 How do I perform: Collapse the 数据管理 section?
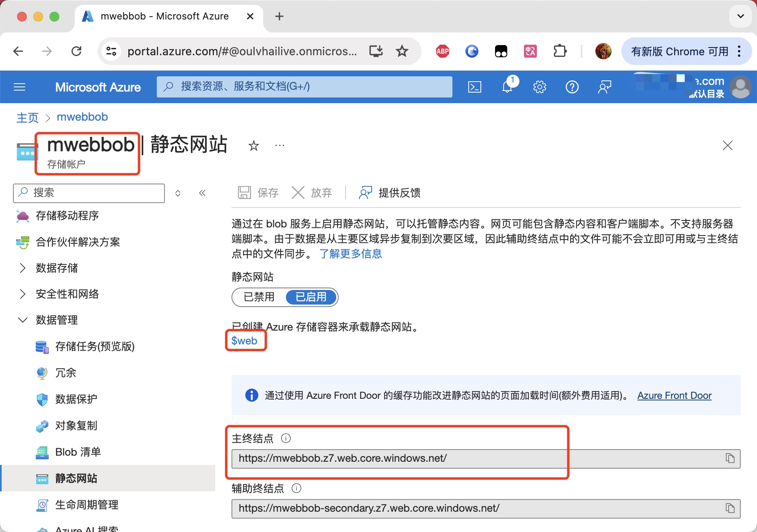coord(23,320)
